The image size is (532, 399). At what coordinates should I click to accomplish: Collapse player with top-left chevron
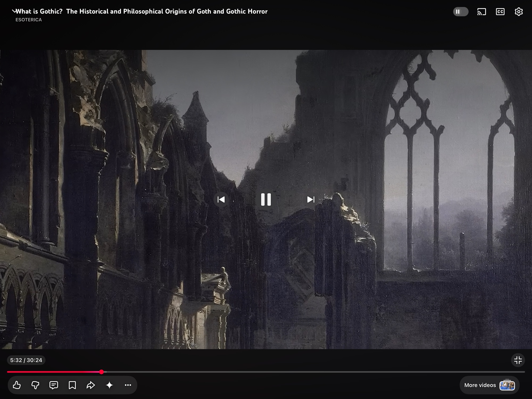tap(14, 11)
